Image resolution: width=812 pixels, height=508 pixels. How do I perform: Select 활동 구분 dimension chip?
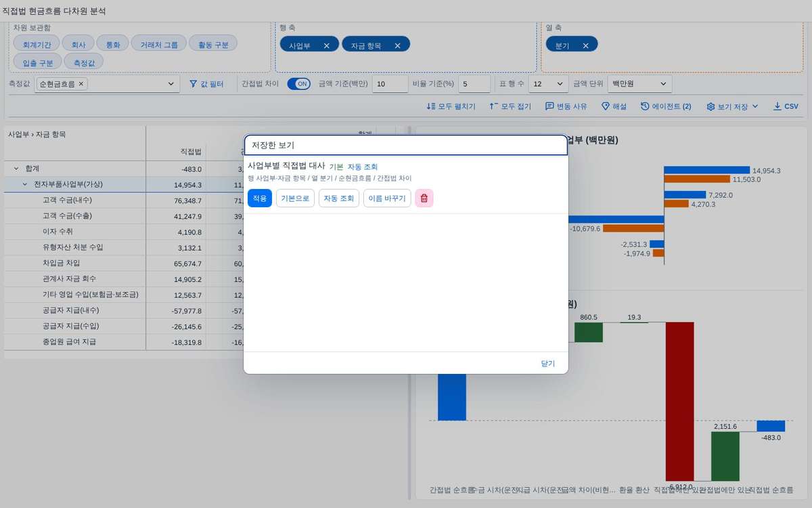213,45
